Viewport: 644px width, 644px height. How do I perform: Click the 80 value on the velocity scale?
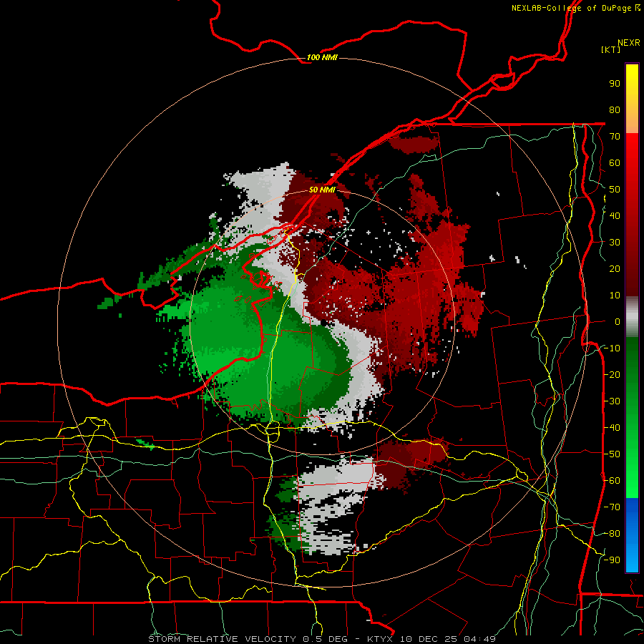coord(615,109)
